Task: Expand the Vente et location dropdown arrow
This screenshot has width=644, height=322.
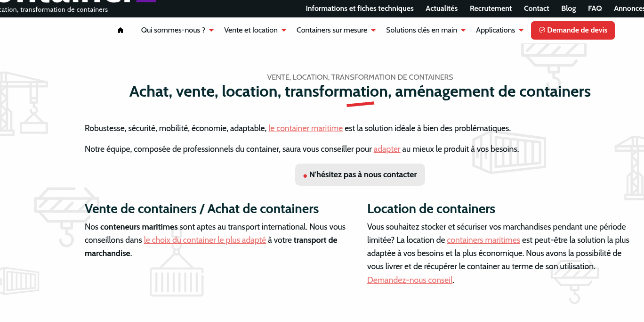Action: coord(284,30)
